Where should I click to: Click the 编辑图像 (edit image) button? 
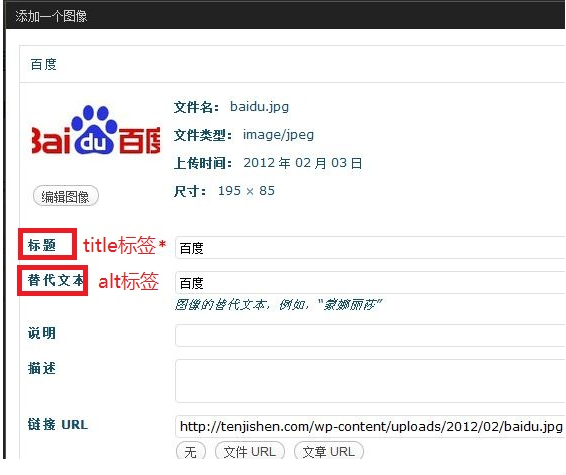pyautogui.click(x=66, y=196)
